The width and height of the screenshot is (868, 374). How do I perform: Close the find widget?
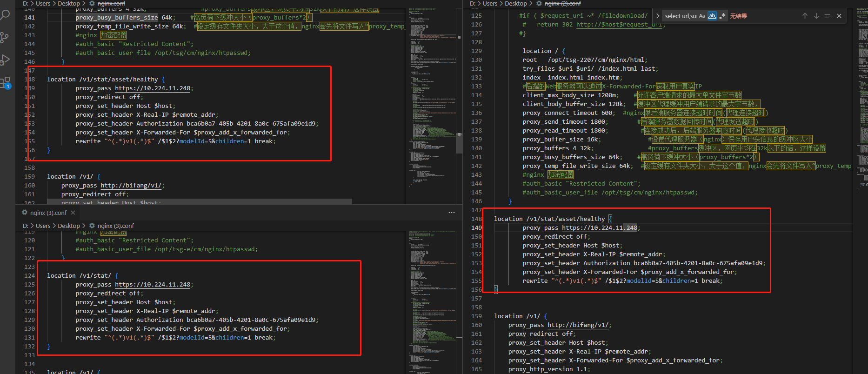tap(839, 16)
